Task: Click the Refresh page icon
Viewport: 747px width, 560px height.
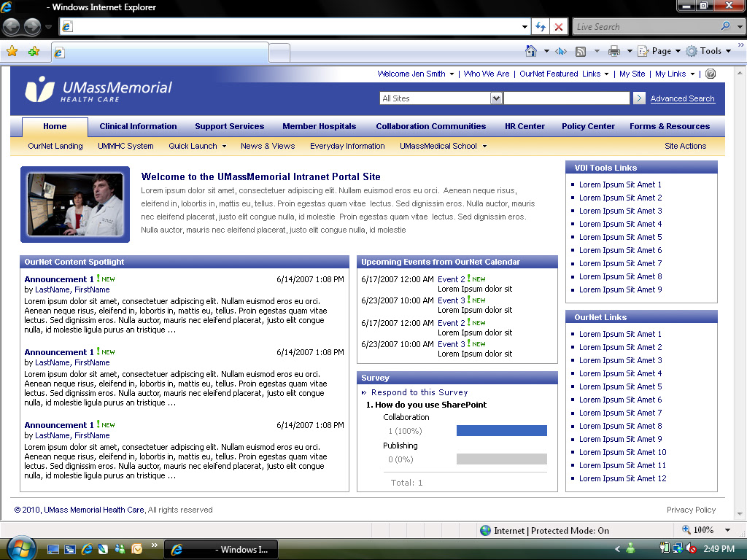Action: 541,27
